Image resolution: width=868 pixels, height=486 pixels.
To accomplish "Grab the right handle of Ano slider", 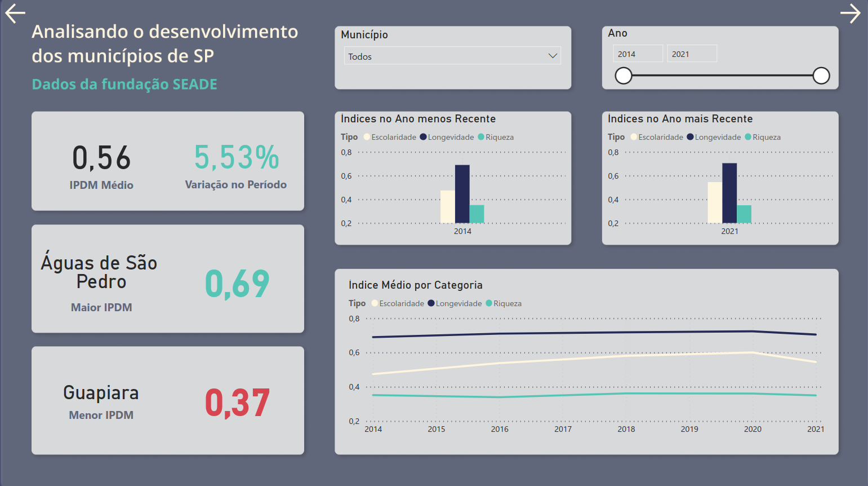I will (821, 76).
